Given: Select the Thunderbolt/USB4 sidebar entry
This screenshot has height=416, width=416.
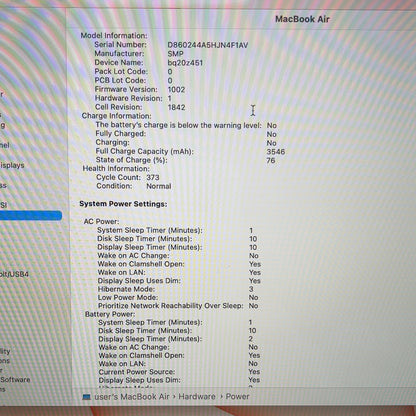Looking at the screenshot, I should [14, 274].
